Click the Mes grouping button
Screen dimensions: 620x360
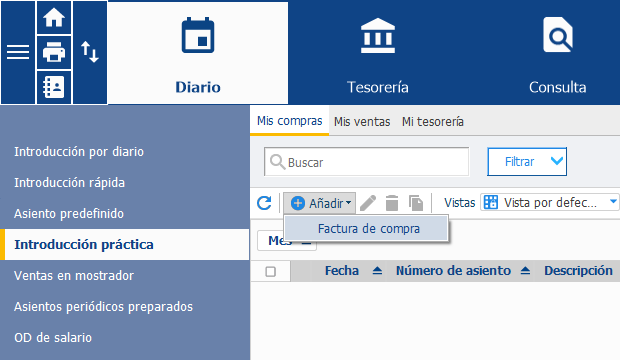click(287, 241)
